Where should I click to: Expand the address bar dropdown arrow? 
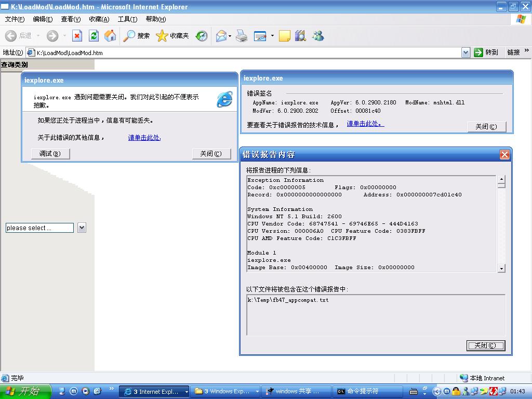click(465, 52)
